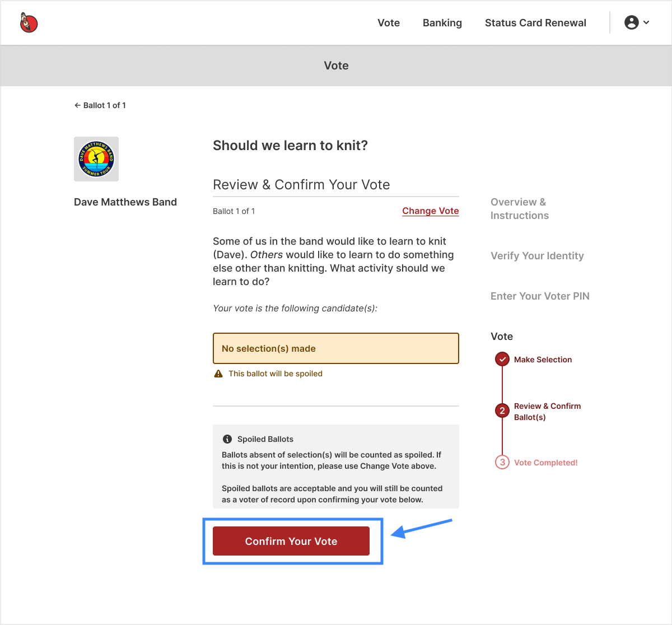
Task: Click the step 2 circle indicator
Action: click(502, 411)
